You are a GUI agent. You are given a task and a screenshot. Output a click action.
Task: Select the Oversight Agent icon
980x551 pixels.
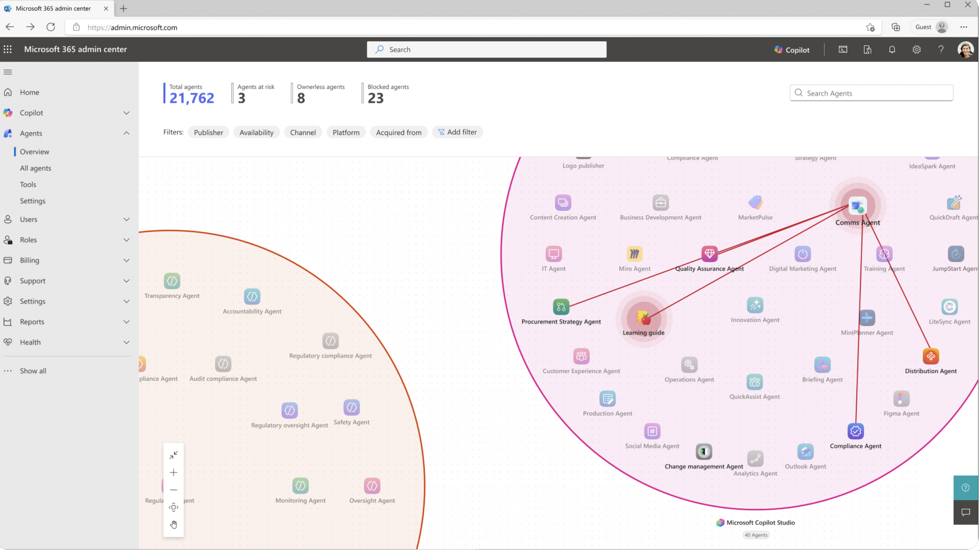pyautogui.click(x=372, y=486)
